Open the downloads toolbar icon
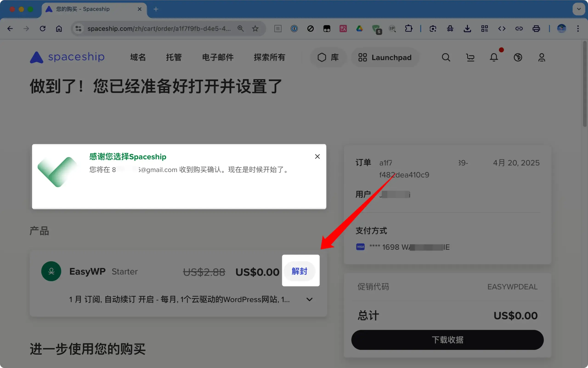This screenshot has width=588, height=368. 467,29
